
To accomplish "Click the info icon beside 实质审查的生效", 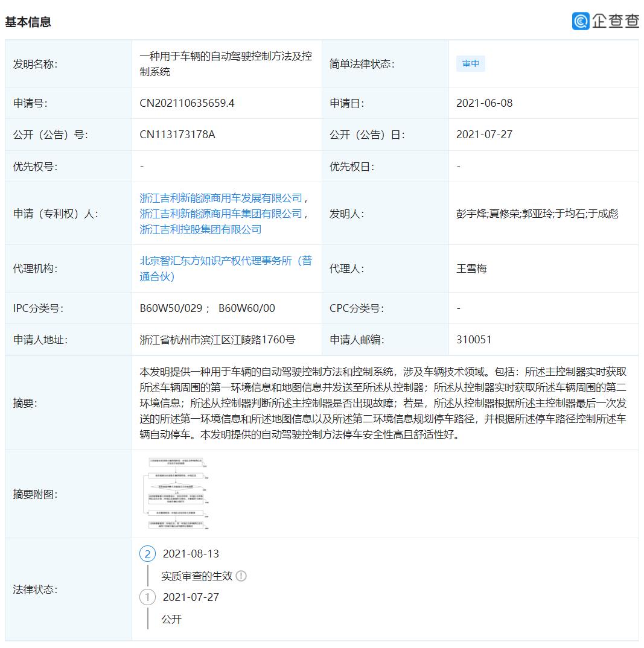I will 241,576.
